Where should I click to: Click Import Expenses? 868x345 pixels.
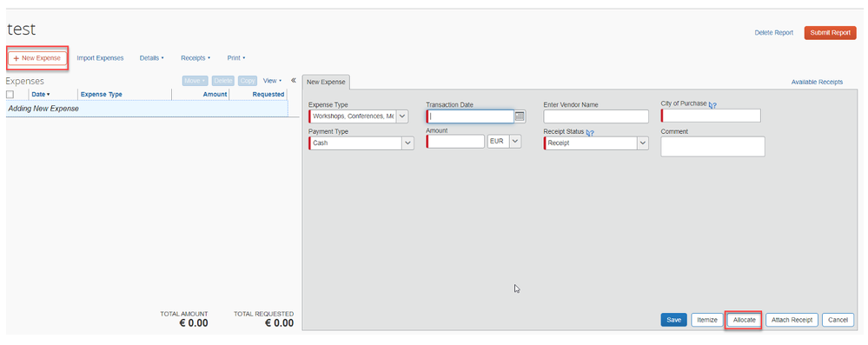pos(100,57)
